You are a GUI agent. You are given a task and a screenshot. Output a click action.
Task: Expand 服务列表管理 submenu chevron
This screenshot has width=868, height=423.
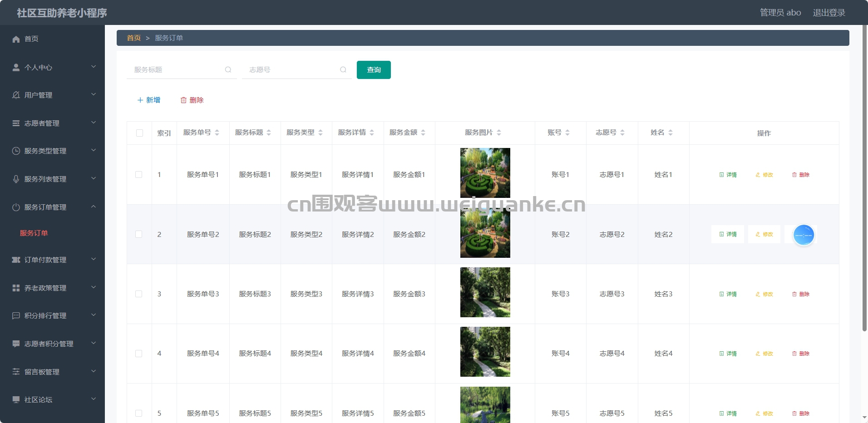(94, 178)
